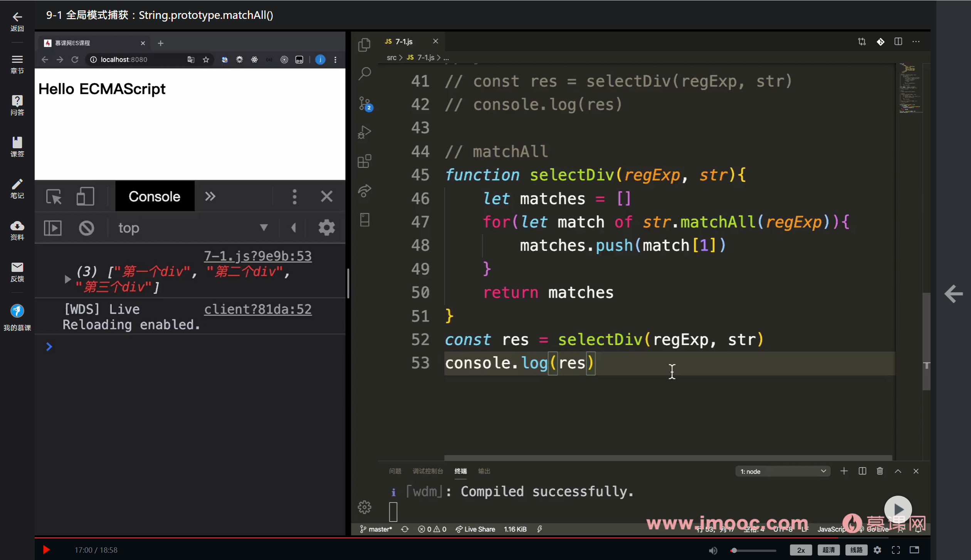Screen dimensions: 971x560
Task: Adjust the video volume slider
Action: point(753,550)
